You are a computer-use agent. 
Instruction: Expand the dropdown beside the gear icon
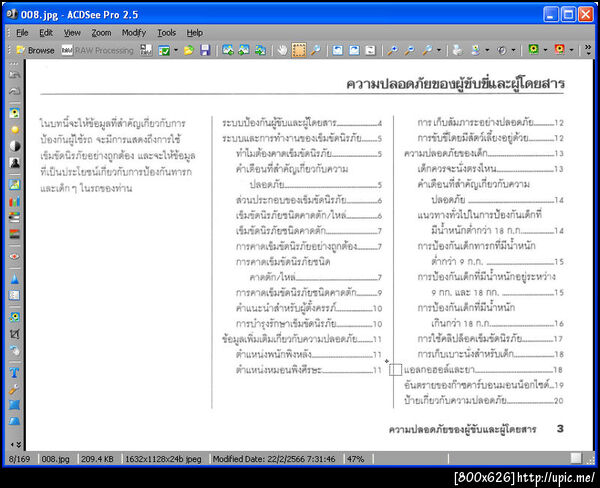pyautogui.click(x=514, y=50)
